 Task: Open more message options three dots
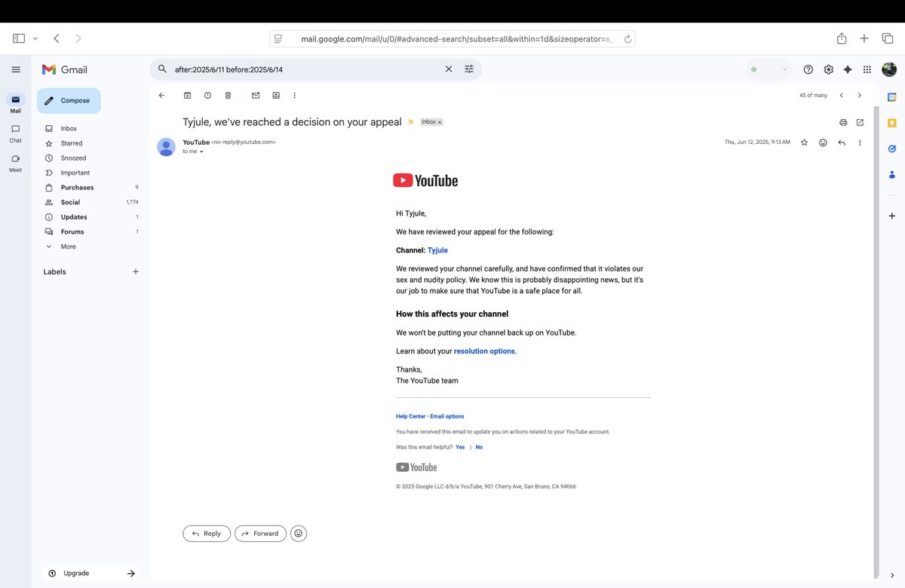tap(860, 142)
